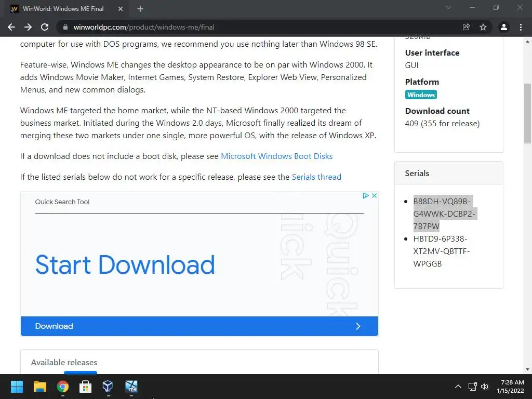
Task: Open a new browser tab
Action: tap(140, 9)
